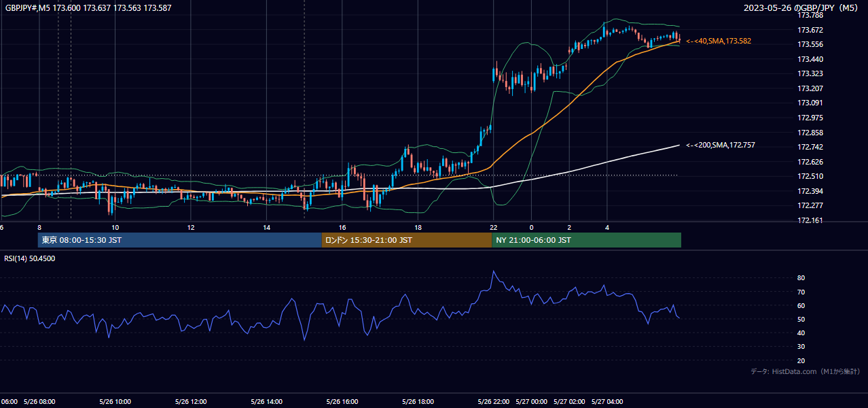Click the 173.788 price axis label
Screen dimensions: 868x408
810,15
